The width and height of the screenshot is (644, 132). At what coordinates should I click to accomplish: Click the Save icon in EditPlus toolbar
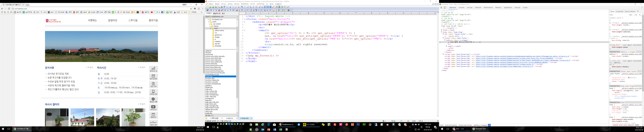213,7
